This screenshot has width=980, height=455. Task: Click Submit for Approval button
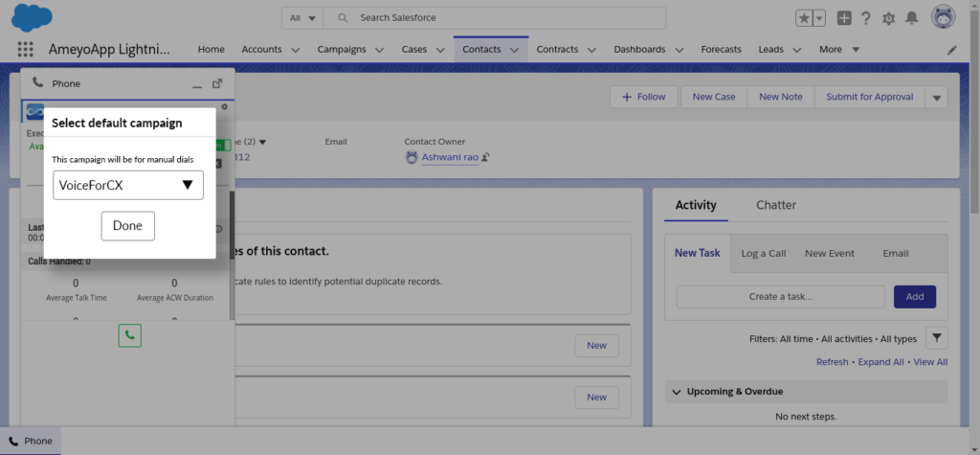tap(869, 97)
